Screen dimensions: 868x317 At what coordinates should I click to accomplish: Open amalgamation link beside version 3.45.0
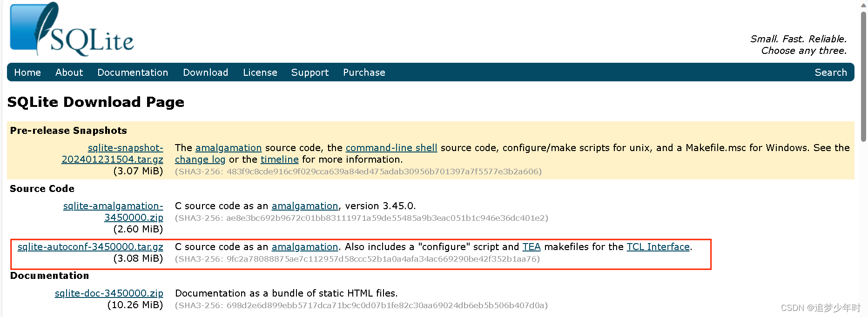[305, 206]
